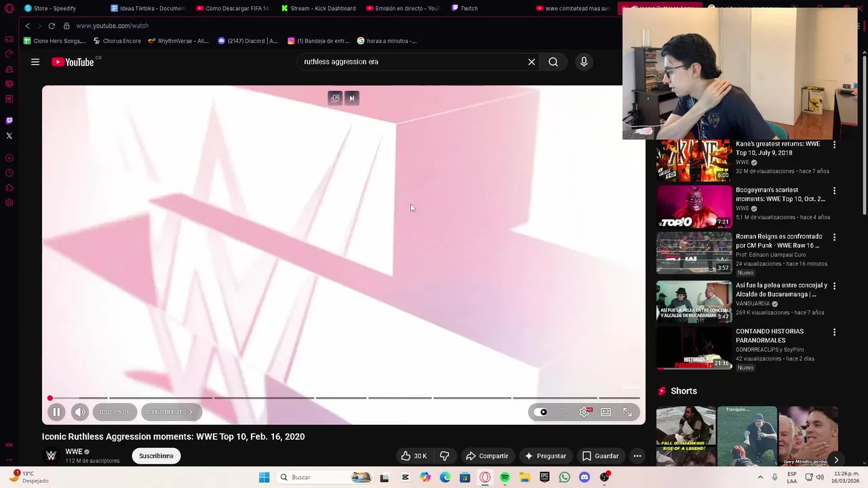The height and width of the screenshot is (488, 868).
Task: Enter fullscreen in the video player
Action: pyautogui.click(x=627, y=412)
